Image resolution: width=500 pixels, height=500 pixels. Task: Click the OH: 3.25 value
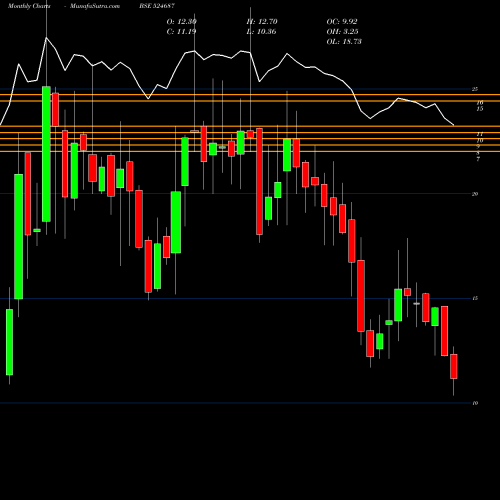(x=342, y=32)
